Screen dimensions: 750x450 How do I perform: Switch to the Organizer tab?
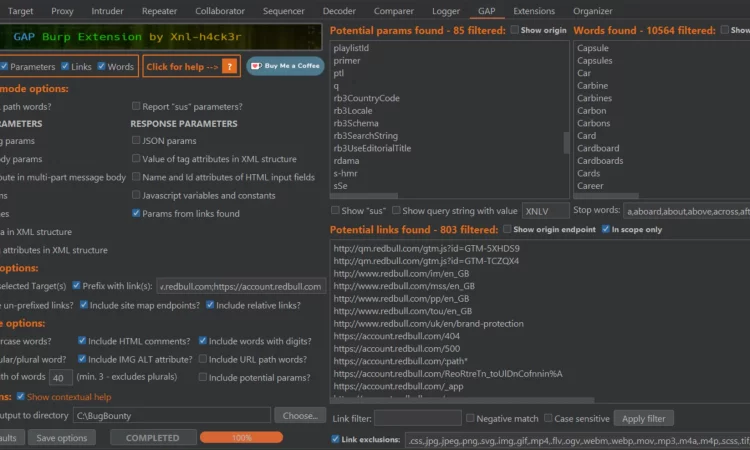pos(593,11)
